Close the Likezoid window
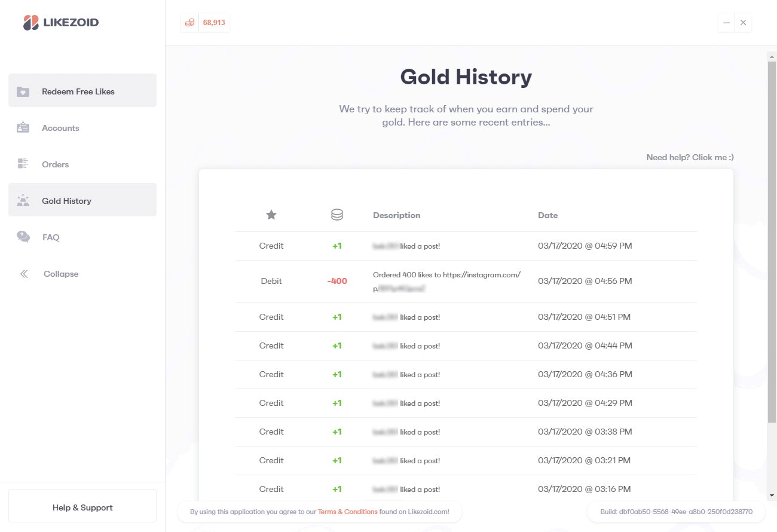 pos(743,23)
